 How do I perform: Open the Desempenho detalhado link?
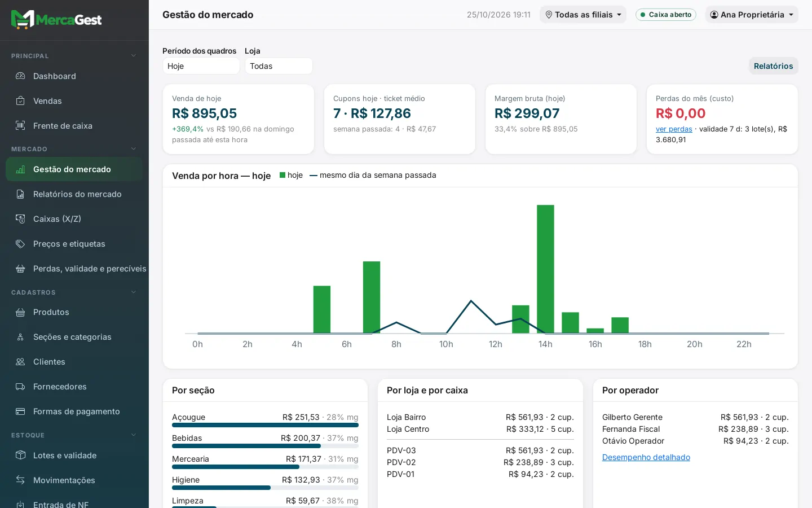[646, 457]
